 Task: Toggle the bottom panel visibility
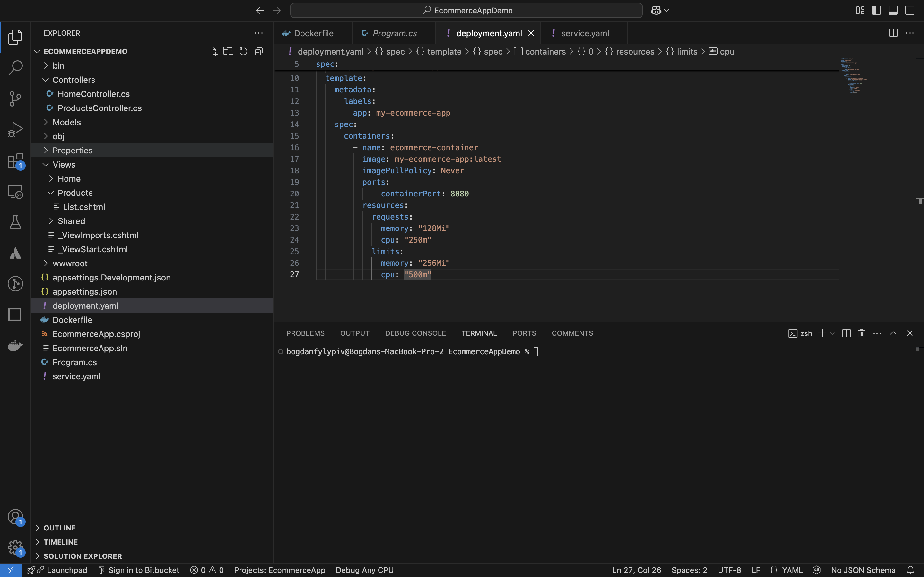[893, 10]
